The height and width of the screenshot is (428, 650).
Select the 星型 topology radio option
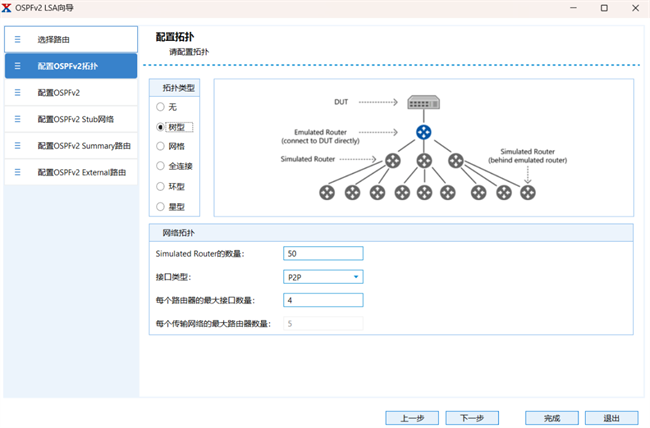point(161,206)
